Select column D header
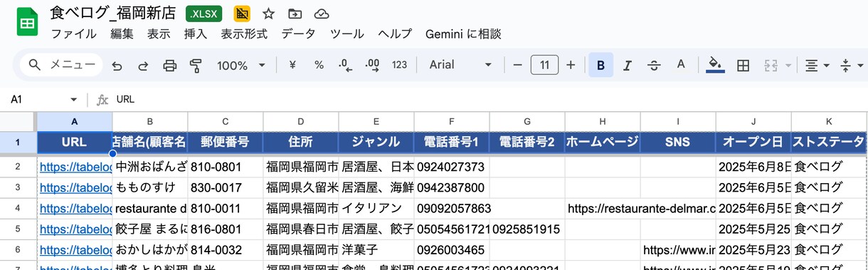 (x=301, y=122)
